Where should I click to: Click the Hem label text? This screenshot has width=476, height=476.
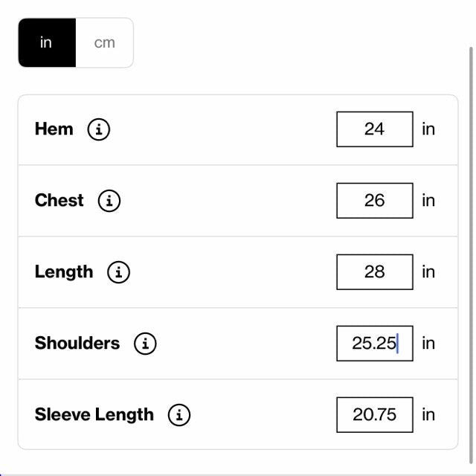pyautogui.click(x=54, y=129)
